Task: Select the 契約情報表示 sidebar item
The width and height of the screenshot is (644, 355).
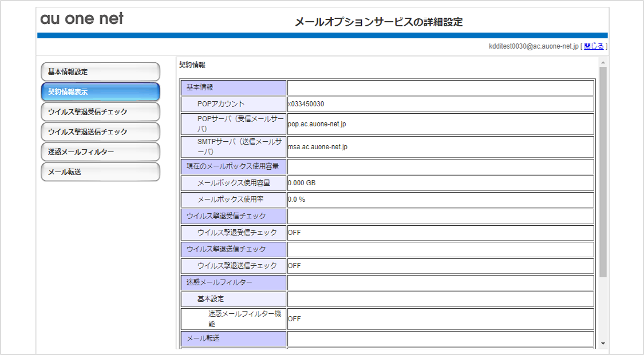Action: coord(100,91)
